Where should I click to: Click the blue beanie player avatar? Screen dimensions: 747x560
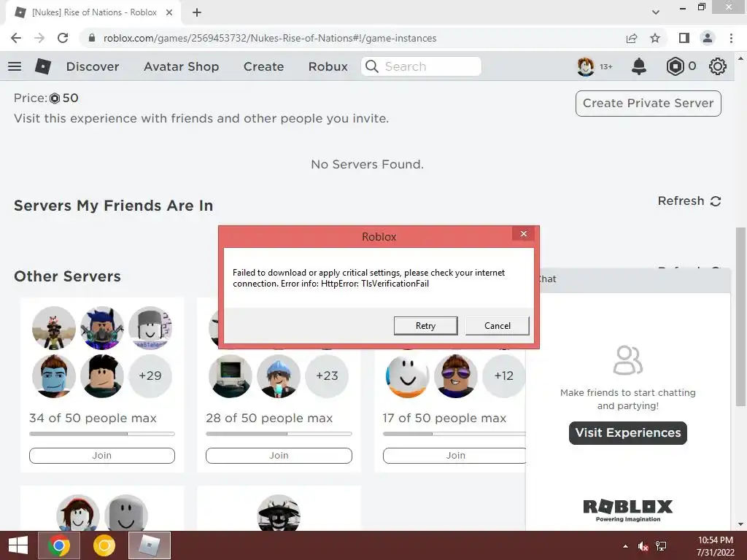point(279,376)
